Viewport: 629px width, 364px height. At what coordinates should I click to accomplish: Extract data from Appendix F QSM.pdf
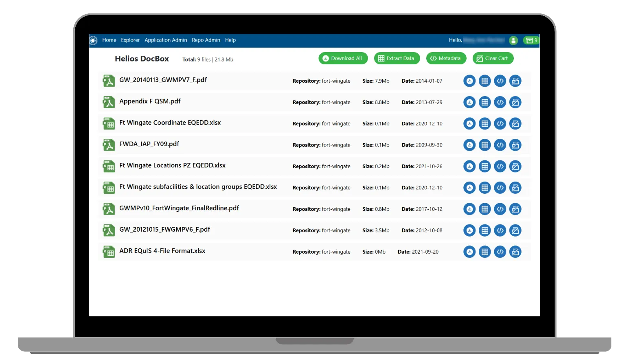pos(485,102)
